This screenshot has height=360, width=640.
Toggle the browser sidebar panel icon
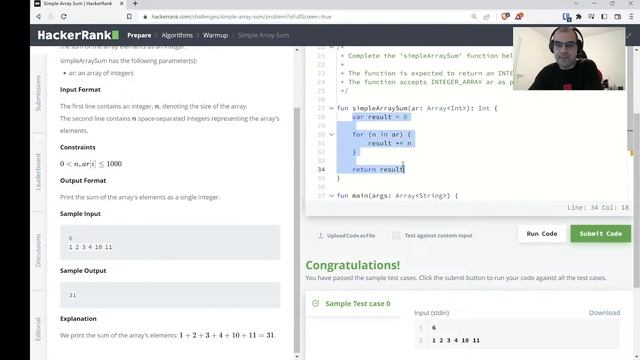(x=604, y=17)
